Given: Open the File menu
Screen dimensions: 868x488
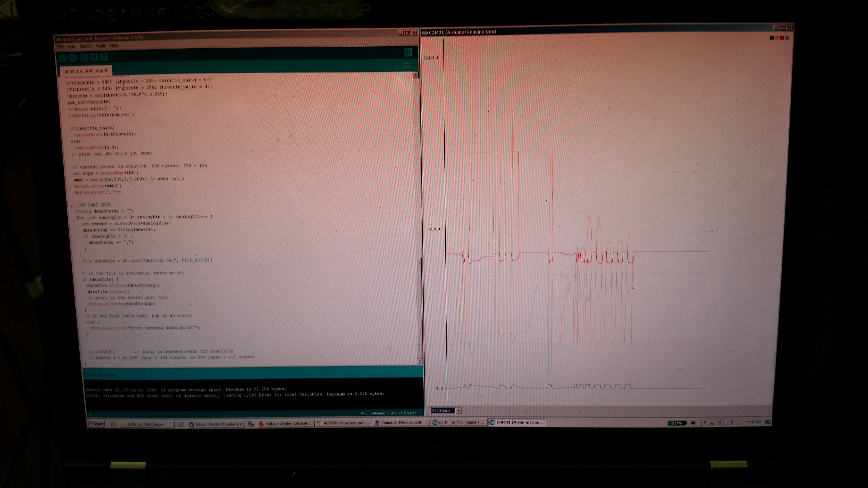Looking at the screenshot, I should 60,47.
